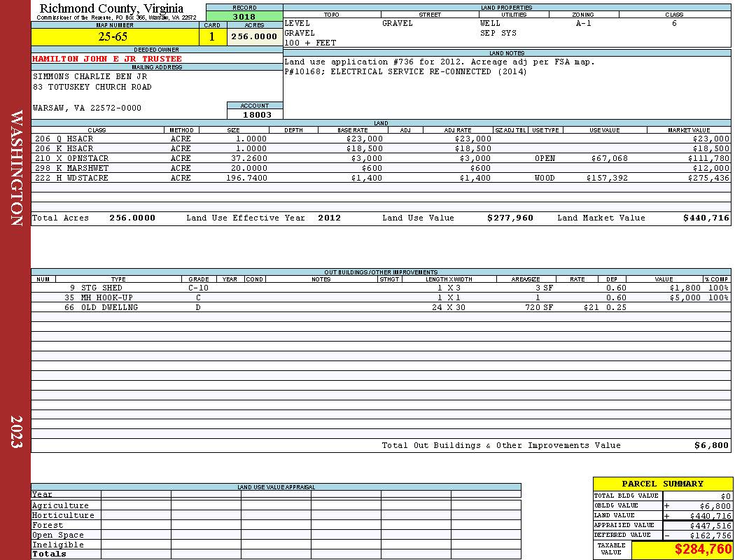Select the map number 25-65 field

115,37
